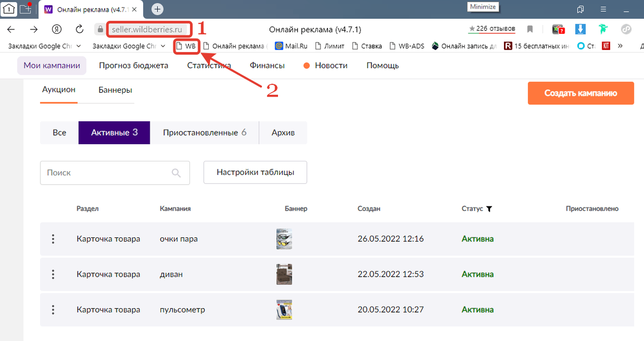Open the WB-ADS bookmark
The width and height of the screenshot is (644, 341).
click(x=407, y=46)
